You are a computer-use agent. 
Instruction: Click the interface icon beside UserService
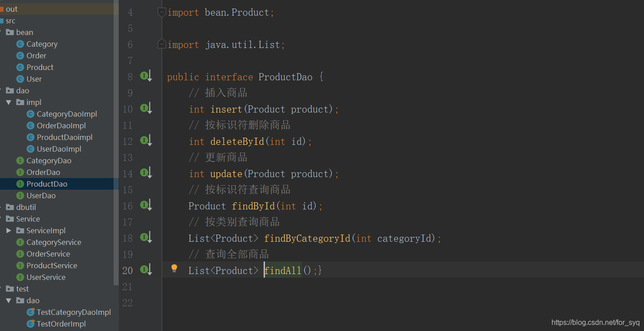click(x=20, y=277)
